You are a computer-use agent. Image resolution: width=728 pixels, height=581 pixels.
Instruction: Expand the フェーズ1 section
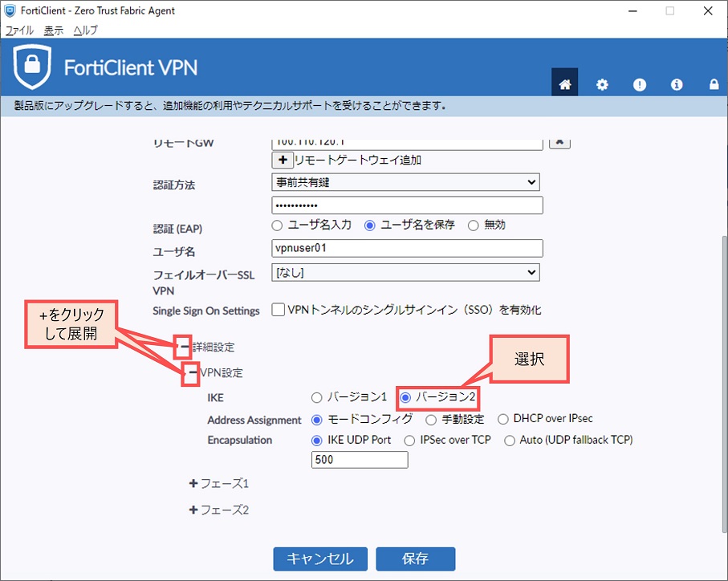pyautogui.click(x=193, y=484)
